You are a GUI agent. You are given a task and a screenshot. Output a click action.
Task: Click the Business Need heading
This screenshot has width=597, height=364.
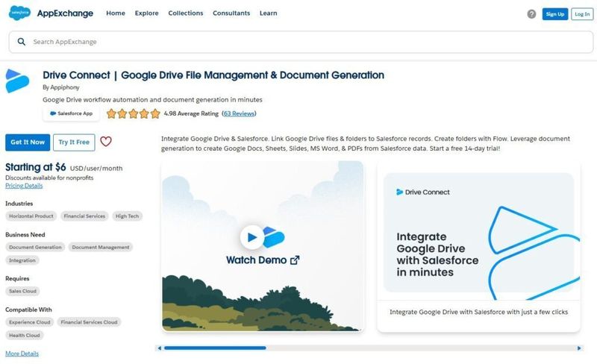tap(25, 234)
